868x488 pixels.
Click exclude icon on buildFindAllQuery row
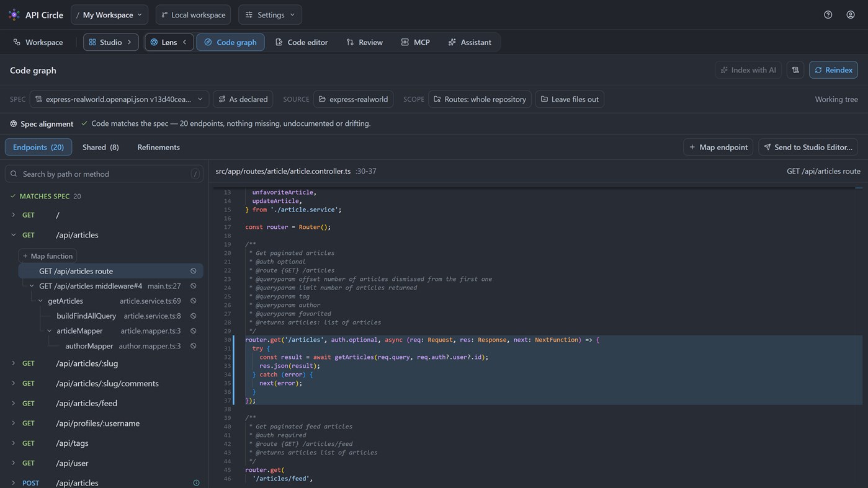point(194,316)
